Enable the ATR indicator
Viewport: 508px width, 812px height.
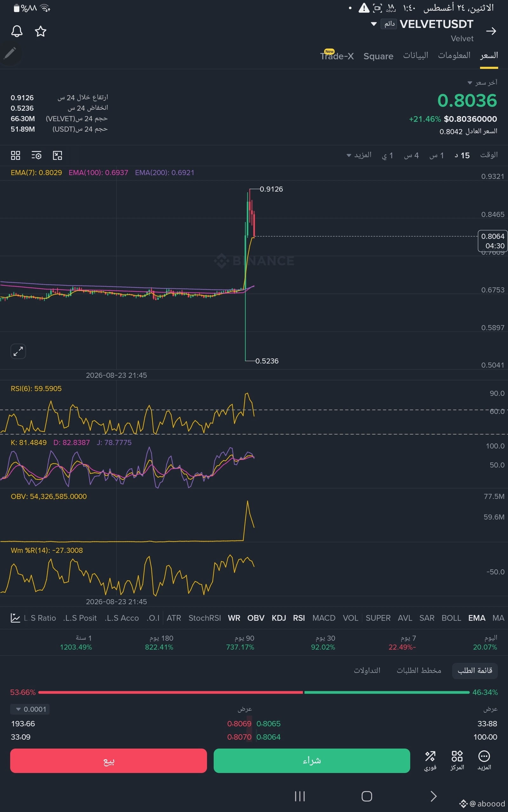[174, 618]
